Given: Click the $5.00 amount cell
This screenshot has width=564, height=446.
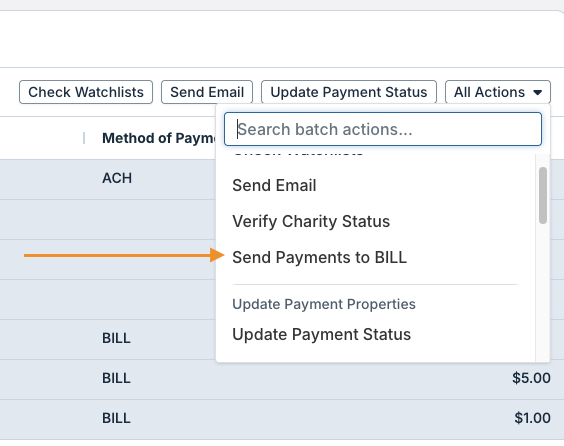Looking at the screenshot, I should click(x=531, y=378).
